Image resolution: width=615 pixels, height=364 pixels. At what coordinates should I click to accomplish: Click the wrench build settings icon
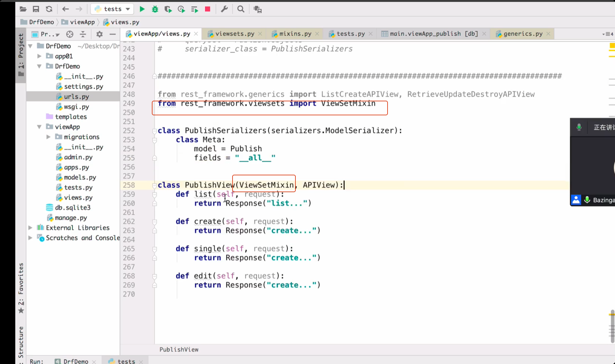pos(224,9)
